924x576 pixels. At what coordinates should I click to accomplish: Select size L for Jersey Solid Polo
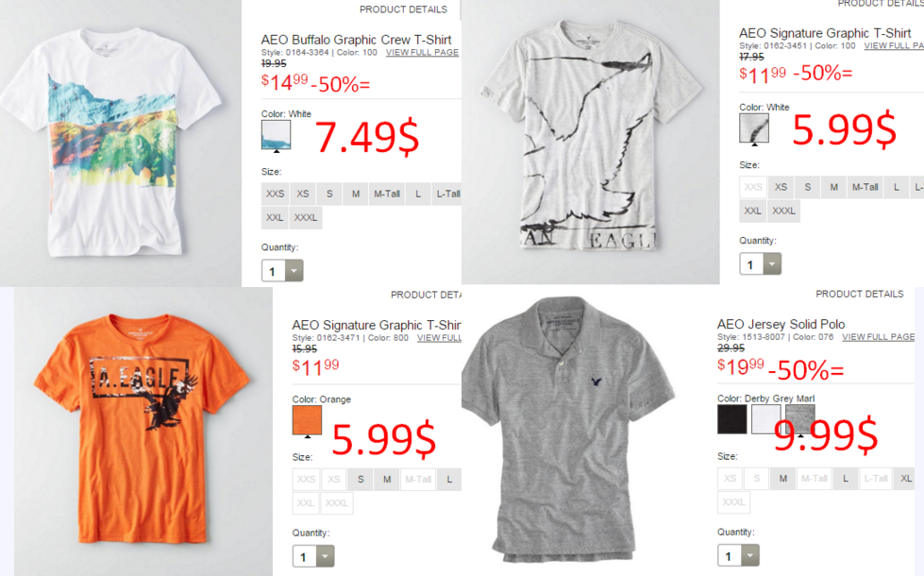tap(845, 479)
